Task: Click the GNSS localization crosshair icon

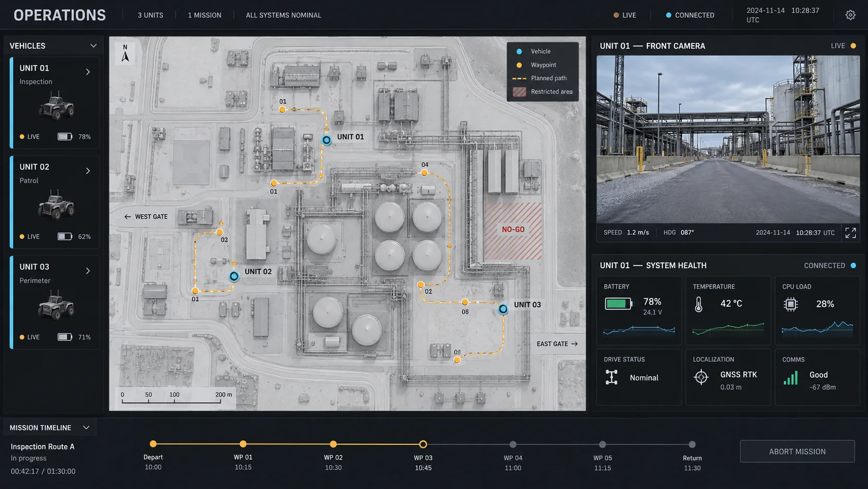Action: [x=701, y=377]
